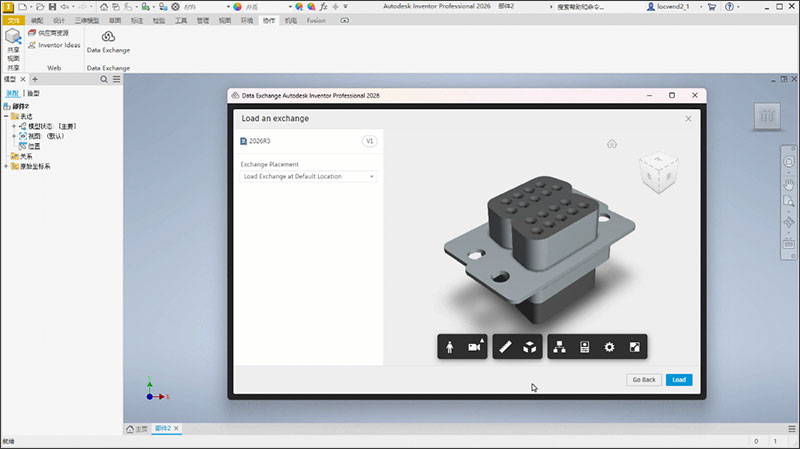This screenshot has width=800, height=449.
Task: Click the camera icon in viewer toolbar
Action: (475, 347)
